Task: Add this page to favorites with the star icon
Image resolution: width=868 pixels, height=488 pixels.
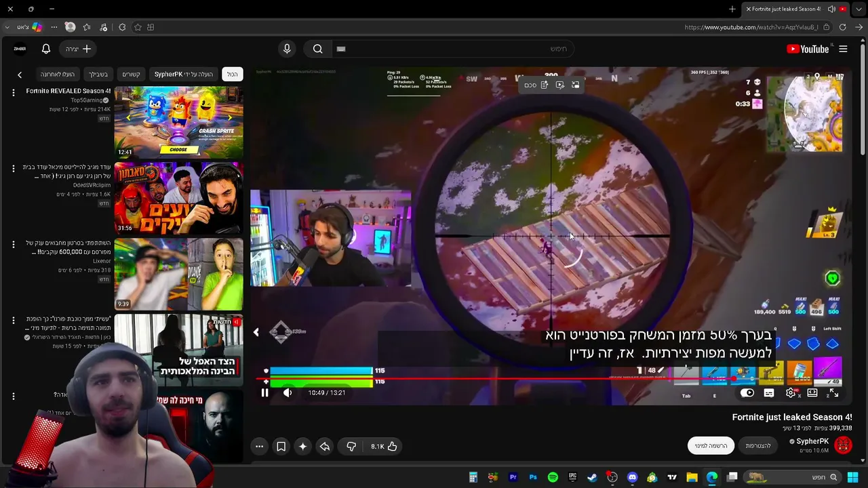Action: click(x=138, y=27)
